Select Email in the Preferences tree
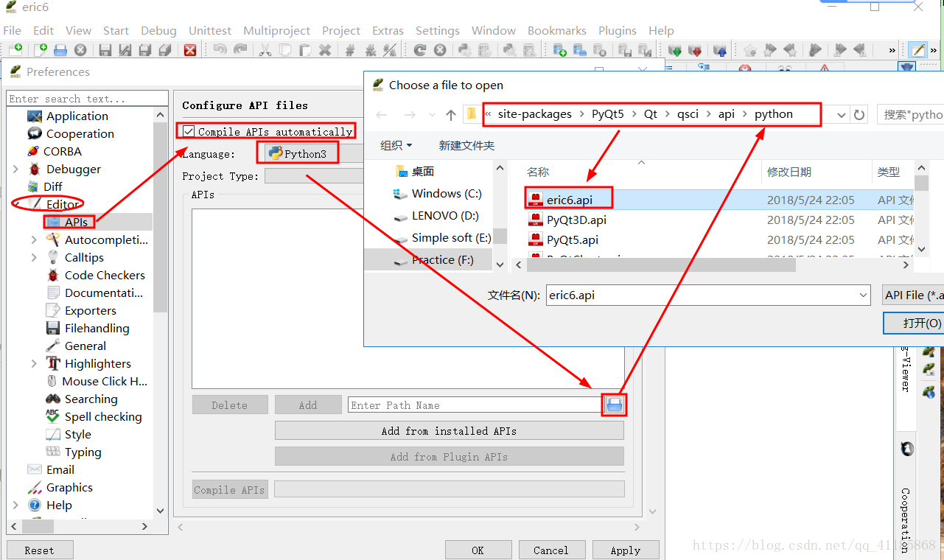 click(x=60, y=470)
